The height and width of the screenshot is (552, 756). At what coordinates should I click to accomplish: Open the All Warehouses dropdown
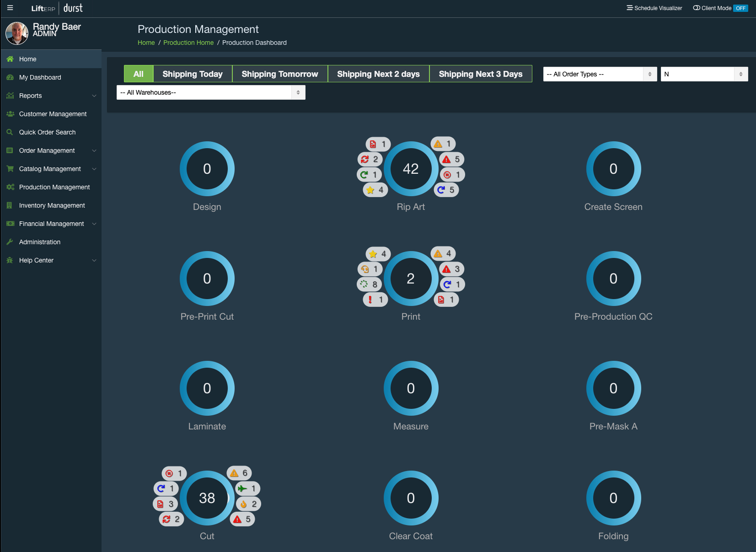coord(211,92)
